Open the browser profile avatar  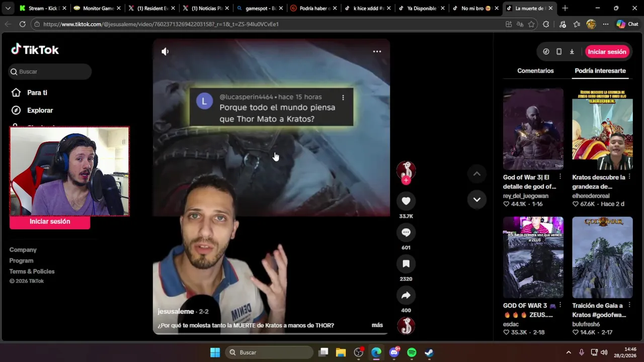(x=591, y=24)
